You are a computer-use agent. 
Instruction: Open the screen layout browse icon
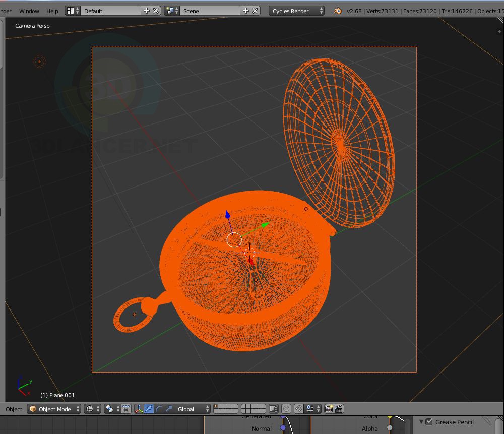[x=73, y=11]
